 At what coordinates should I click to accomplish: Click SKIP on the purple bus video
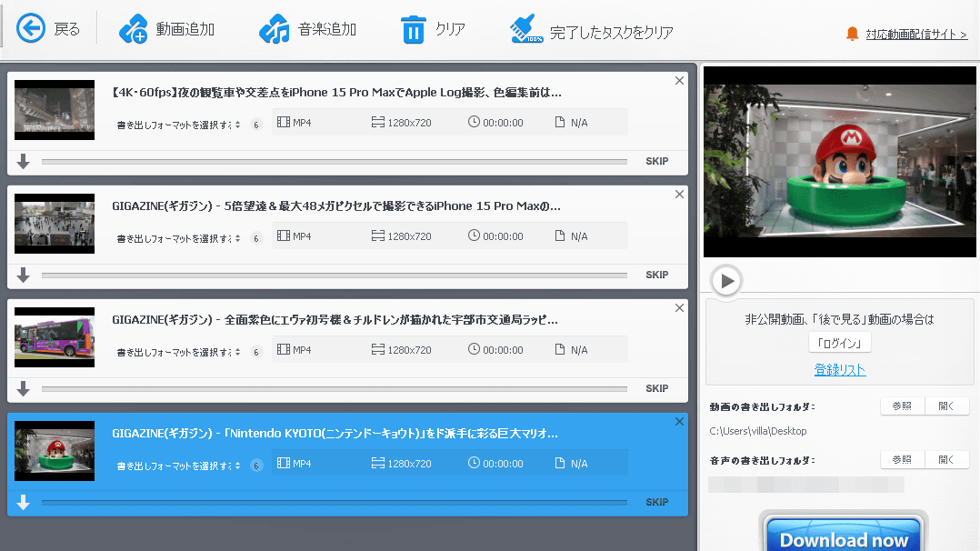click(656, 388)
